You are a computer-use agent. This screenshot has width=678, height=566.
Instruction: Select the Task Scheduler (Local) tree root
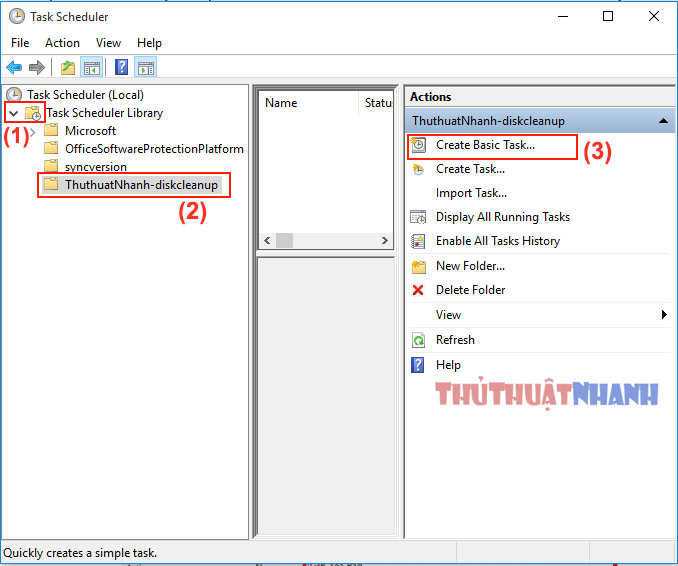86,95
